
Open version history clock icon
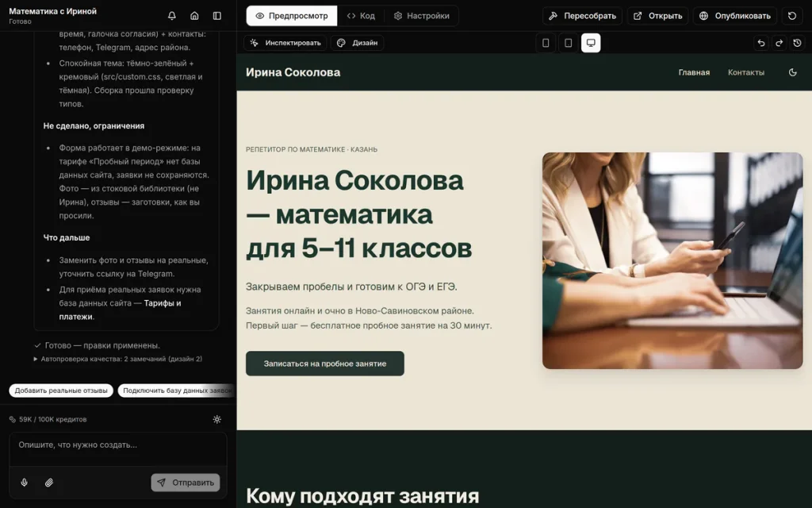coord(797,43)
